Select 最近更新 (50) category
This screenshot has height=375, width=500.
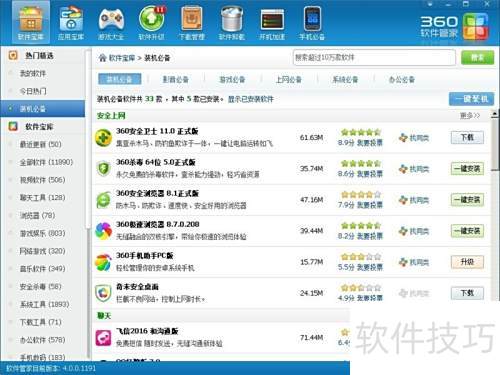(x=41, y=144)
